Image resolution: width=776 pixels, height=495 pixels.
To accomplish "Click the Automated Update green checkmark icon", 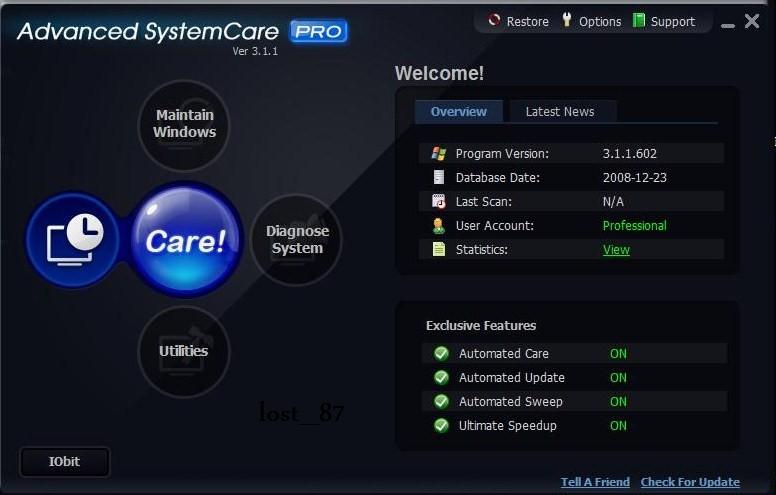I will click(441, 378).
